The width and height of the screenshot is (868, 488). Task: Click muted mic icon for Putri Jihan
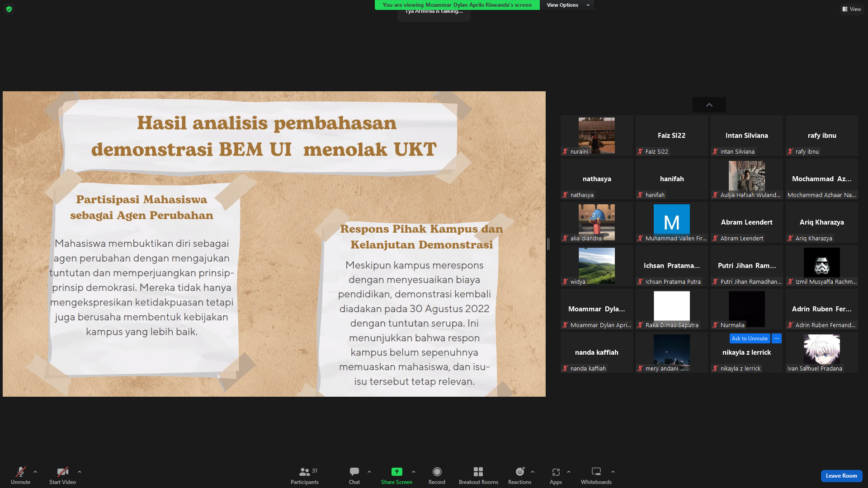[715, 282]
